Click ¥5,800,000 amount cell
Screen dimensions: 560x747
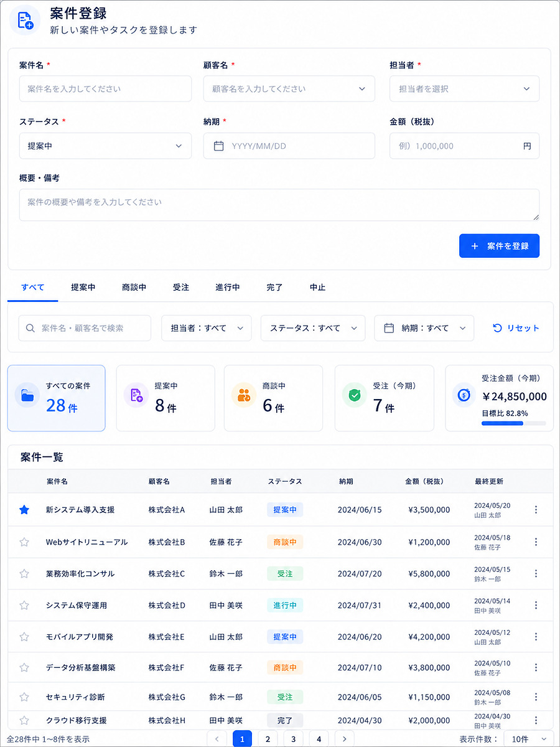point(429,573)
